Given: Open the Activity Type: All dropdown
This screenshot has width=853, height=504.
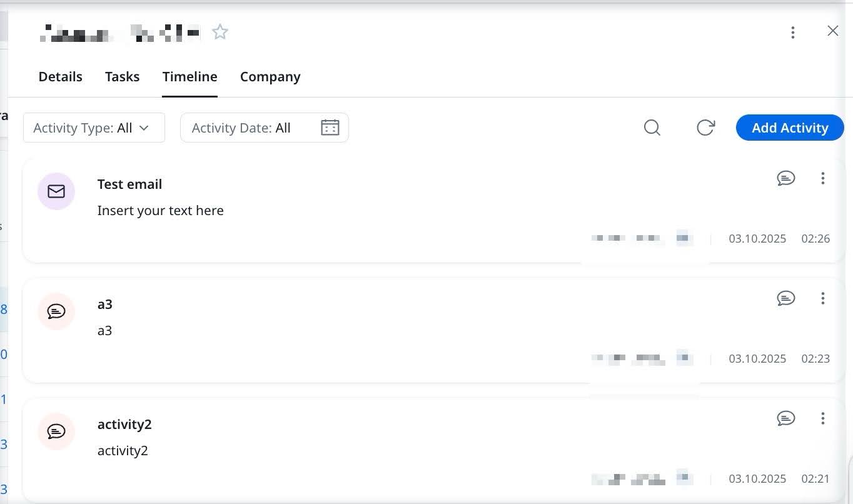Looking at the screenshot, I should pos(94,128).
